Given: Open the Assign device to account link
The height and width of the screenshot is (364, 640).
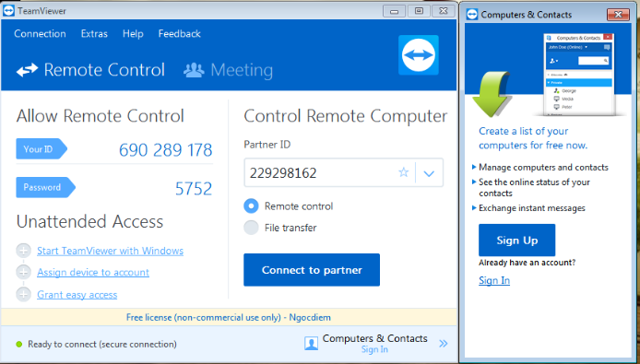Looking at the screenshot, I should 93,272.
